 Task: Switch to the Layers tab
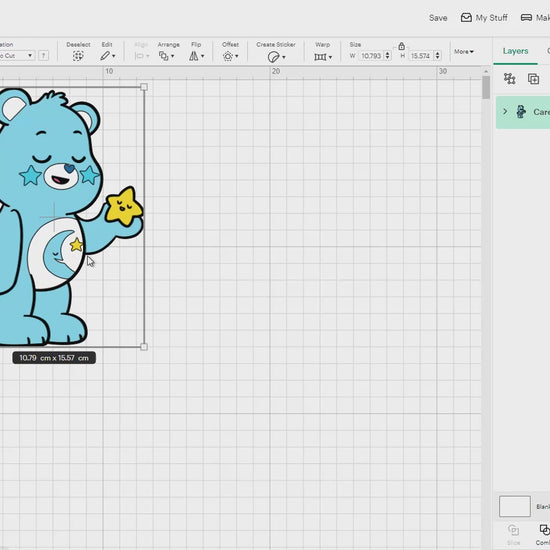click(515, 51)
